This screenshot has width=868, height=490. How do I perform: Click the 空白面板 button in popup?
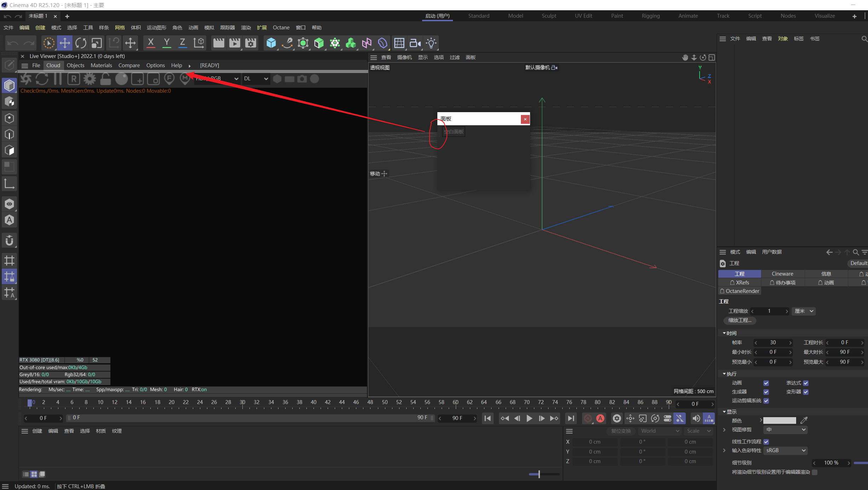tap(454, 132)
